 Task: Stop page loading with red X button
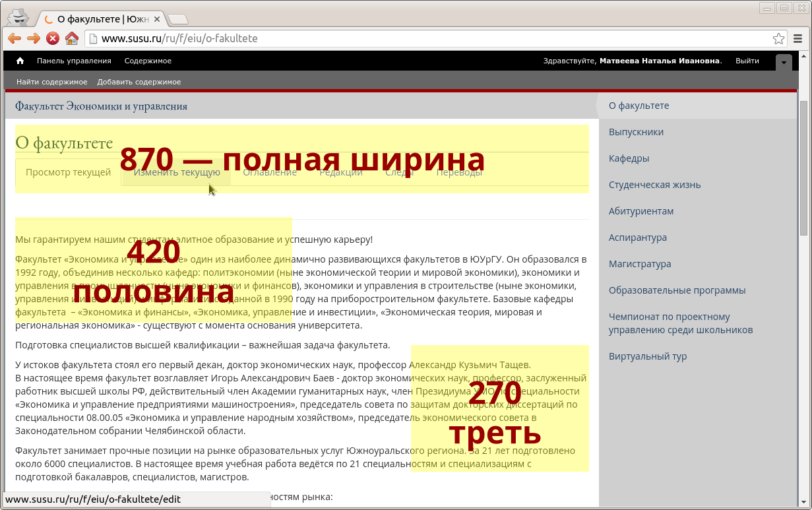pyautogui.click(x=53, y=38)
